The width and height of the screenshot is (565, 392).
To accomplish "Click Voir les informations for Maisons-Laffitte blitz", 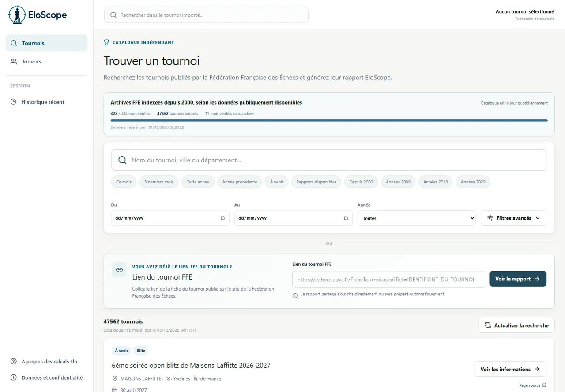I will (x=510, y=369).
